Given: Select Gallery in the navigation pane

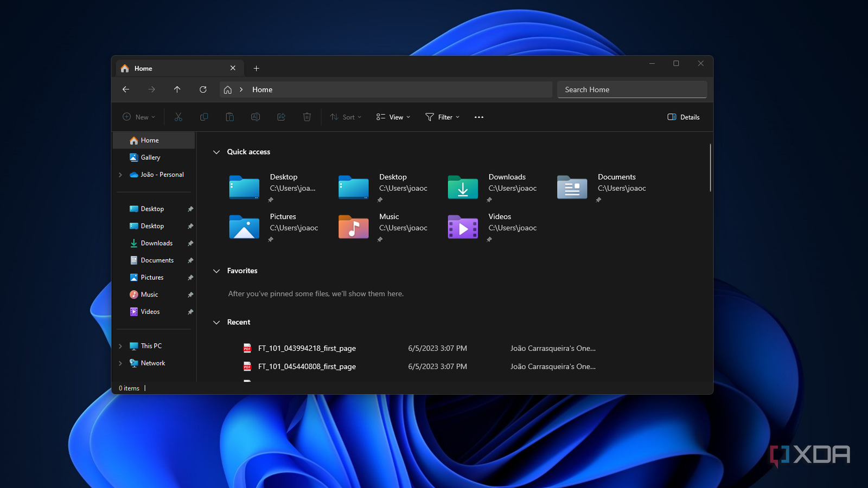Looking at the screenshot, I should click(x=150, y=157).
